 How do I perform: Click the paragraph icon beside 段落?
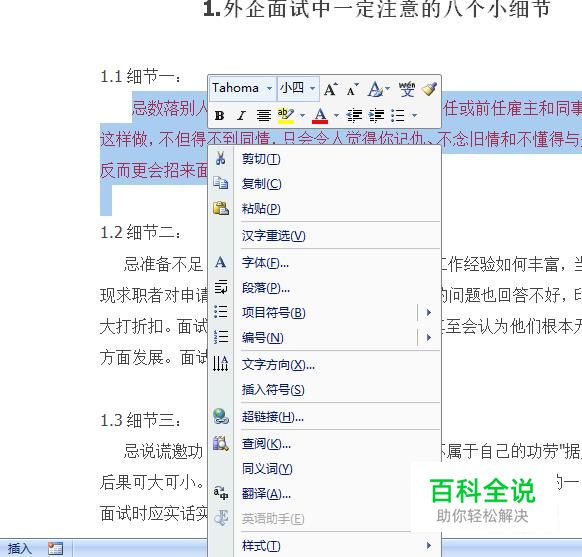pyautogui.click(x=220, y=287)
